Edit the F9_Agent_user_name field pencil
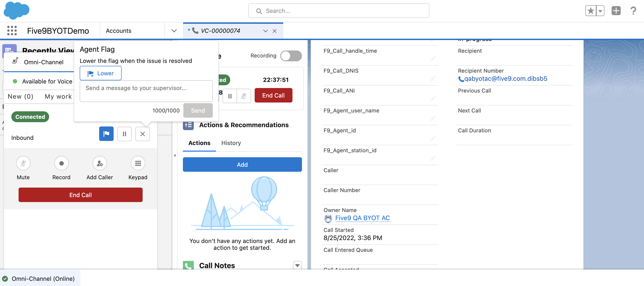The image size is (644, 286). point(433,119)
